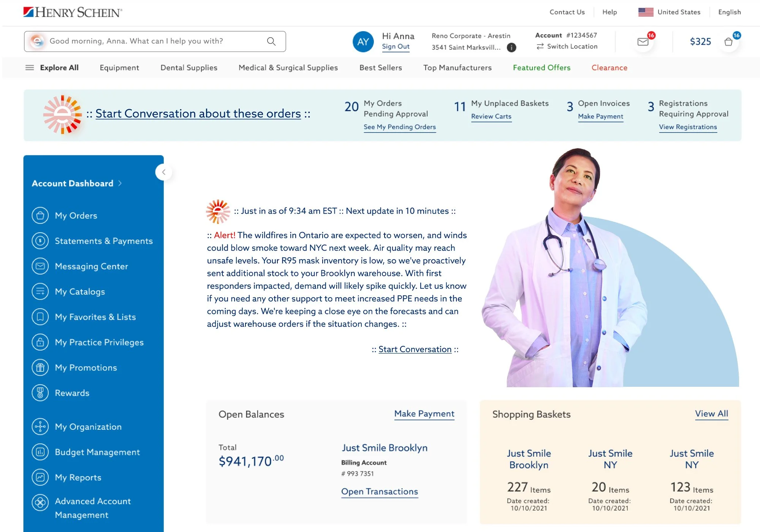760x532 pixels.
Task: Open the mail envelope with 16 notifications
Action: tap(643, 41)
